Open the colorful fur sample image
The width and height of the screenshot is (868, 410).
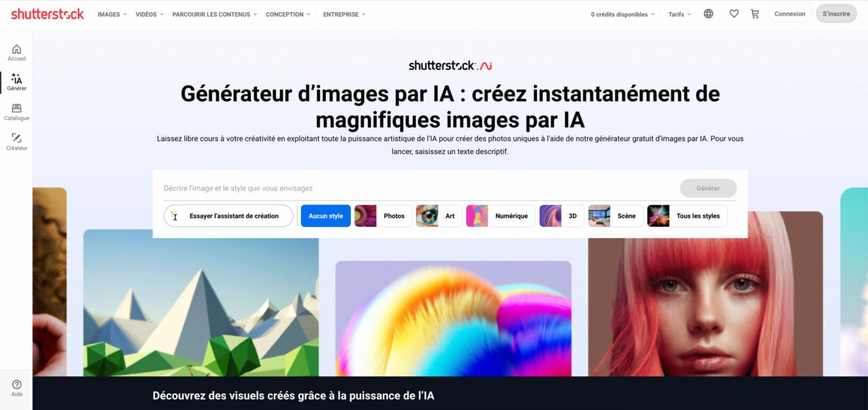[x=453, y=318]
